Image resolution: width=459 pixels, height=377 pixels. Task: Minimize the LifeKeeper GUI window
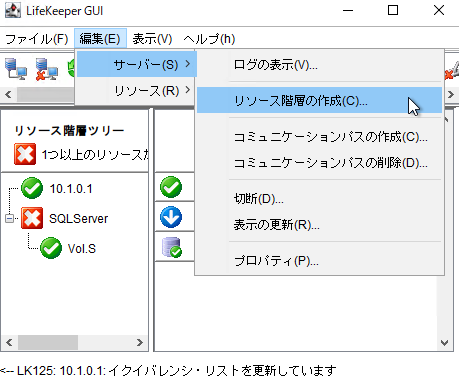tap(348, 10)
